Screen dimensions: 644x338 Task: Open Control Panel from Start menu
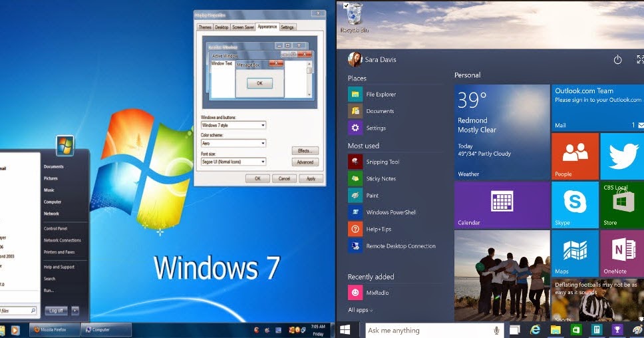point(55,228)
